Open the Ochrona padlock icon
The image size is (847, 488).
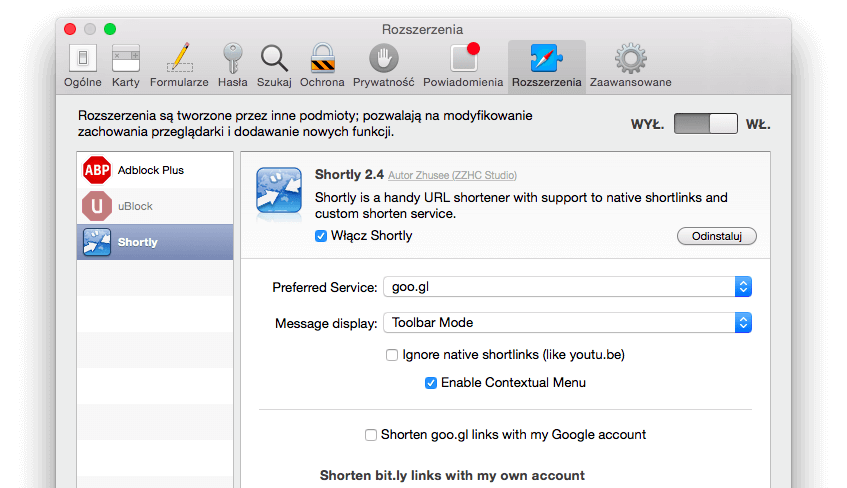click(322, 58)
